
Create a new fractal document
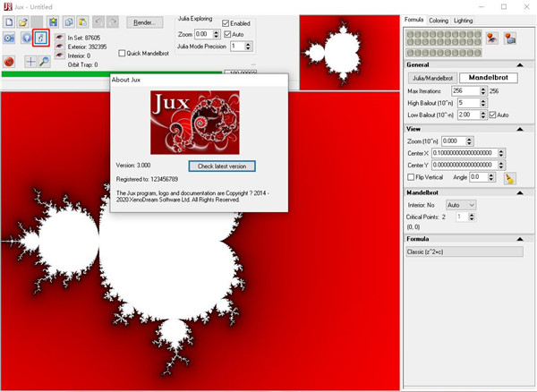pos(9,22)
